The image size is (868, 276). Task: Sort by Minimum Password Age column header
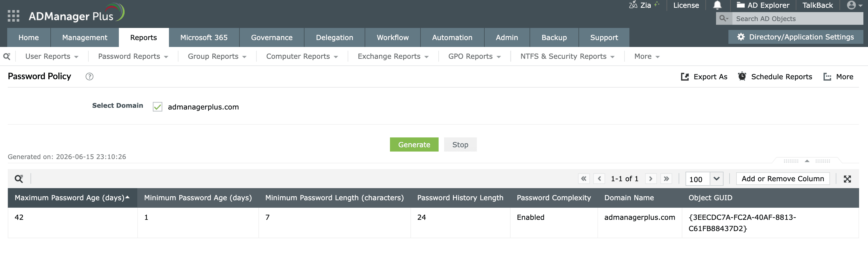click(x=198, y=198)
